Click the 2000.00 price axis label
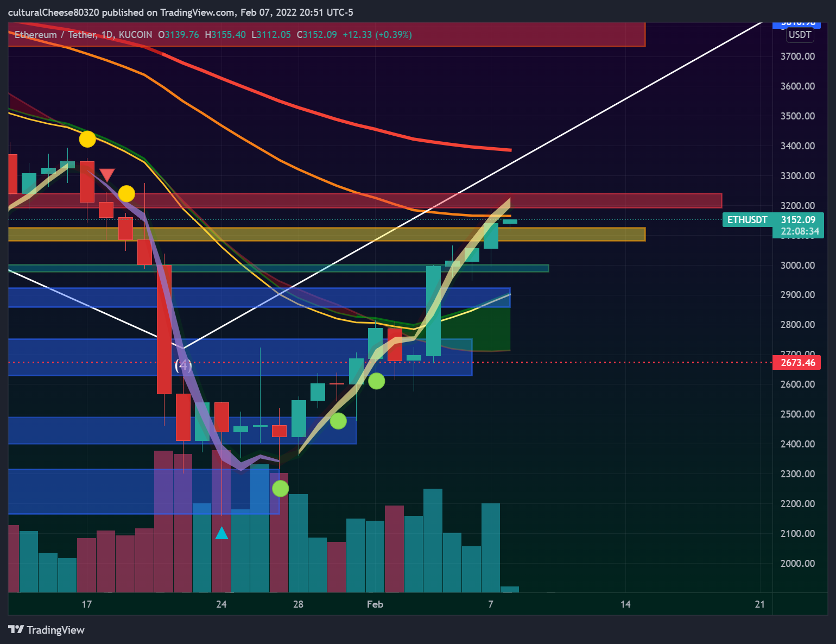This screenshot has width=836, height=644. click(x=797, y=564)
